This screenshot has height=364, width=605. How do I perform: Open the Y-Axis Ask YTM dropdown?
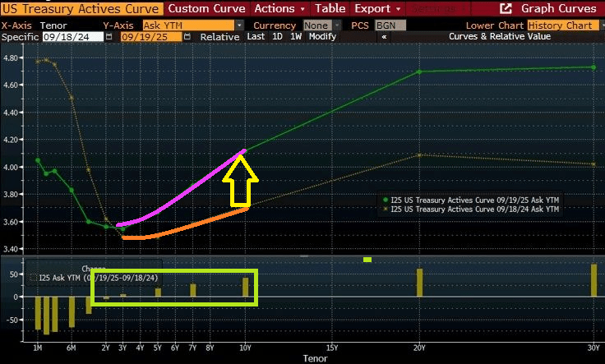[x=193, y=25]
